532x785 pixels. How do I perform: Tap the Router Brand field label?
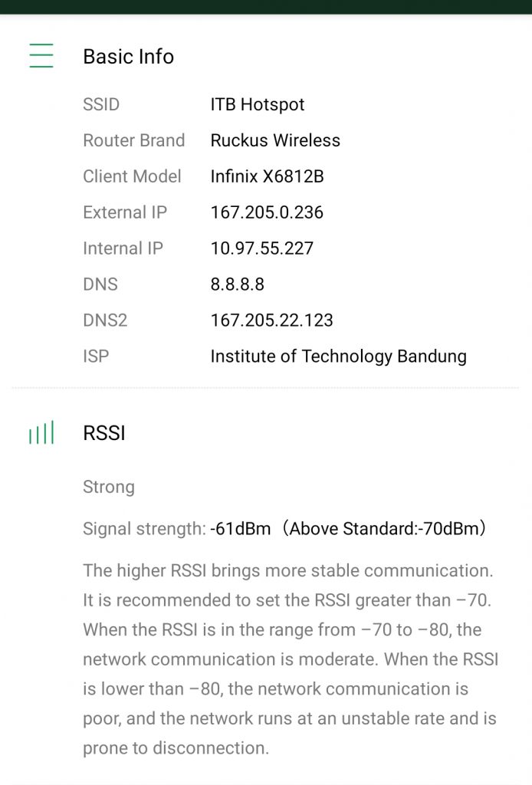(x=133, y=140)
